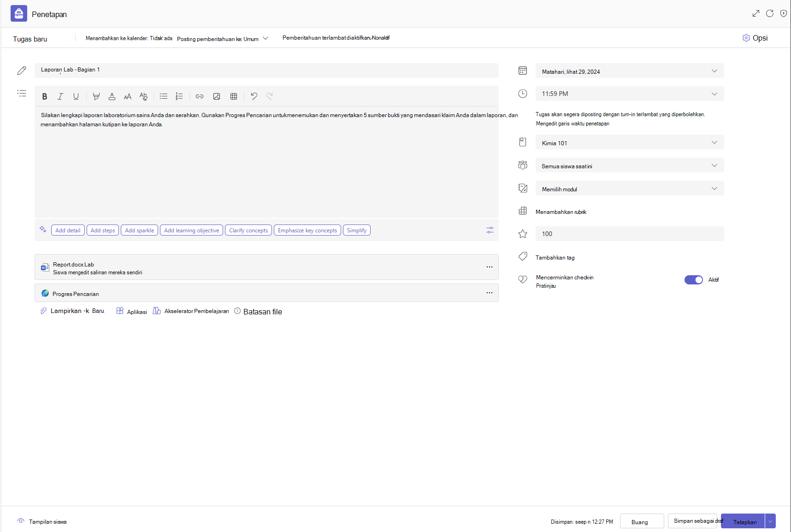This screenshot has height=532, width=791.
Task: Click the points field showing 100
Action: [630, 234]
